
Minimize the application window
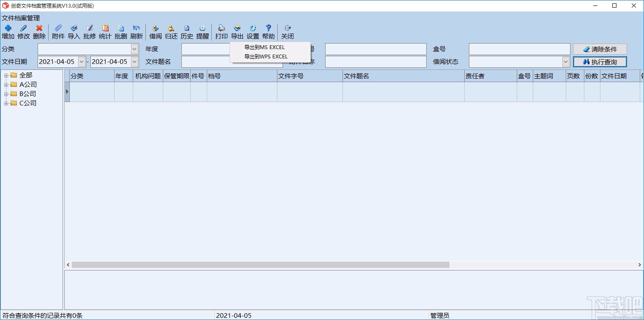click(595, 6)
